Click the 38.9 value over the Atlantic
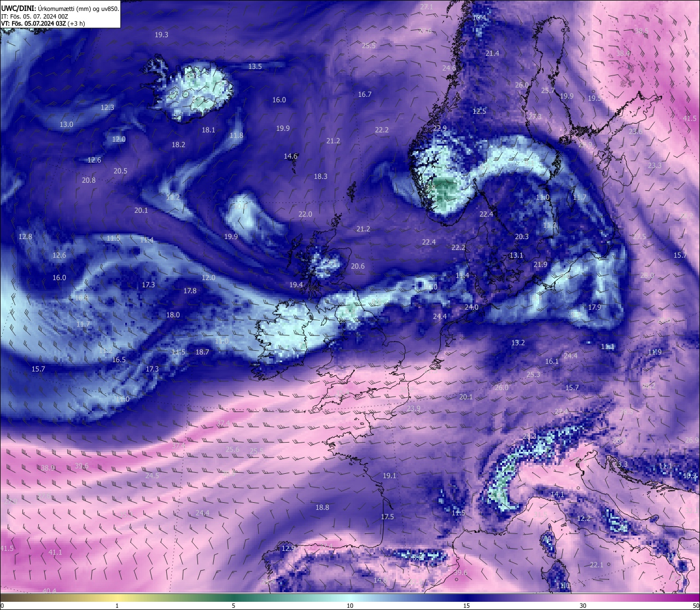Image resolution: width=700 pixels, height=610 pixels. coord(48,468)
